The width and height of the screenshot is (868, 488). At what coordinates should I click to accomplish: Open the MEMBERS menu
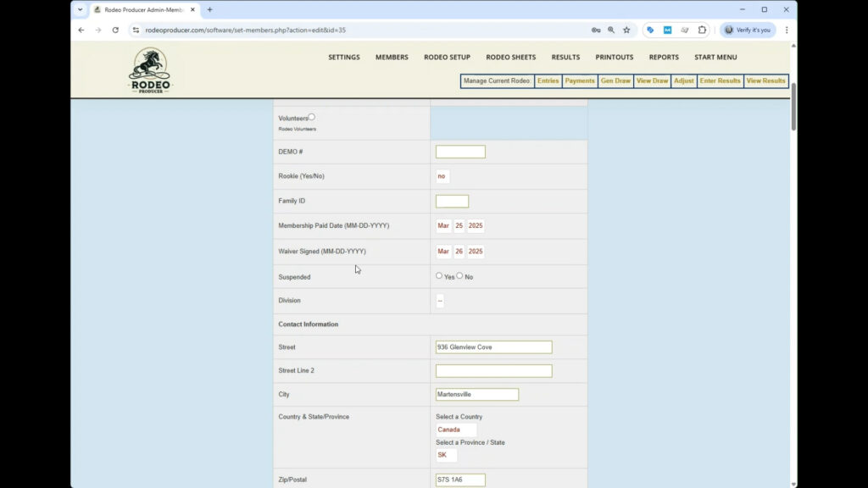point(392,57)
